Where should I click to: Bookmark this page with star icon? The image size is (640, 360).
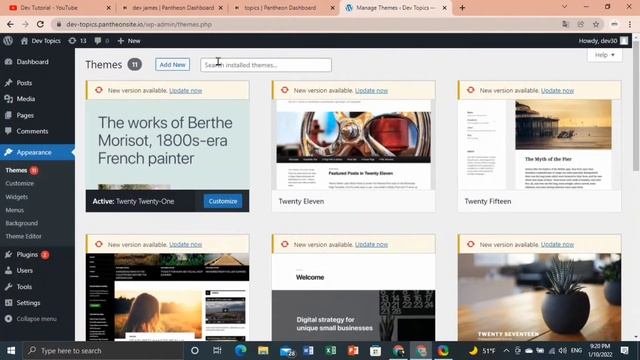pyautogui.click(x=596, y=24)
